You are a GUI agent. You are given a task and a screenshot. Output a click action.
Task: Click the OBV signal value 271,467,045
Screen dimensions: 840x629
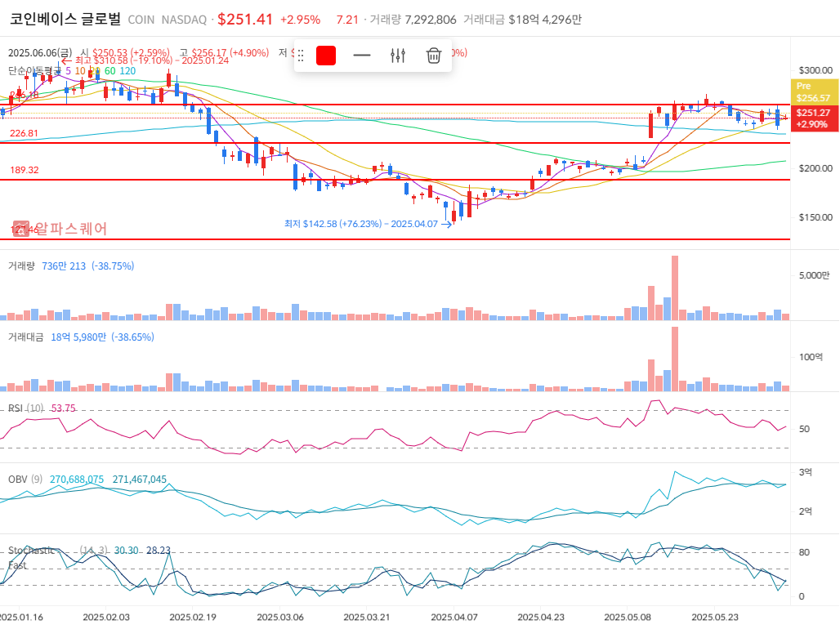pos(139,479)
